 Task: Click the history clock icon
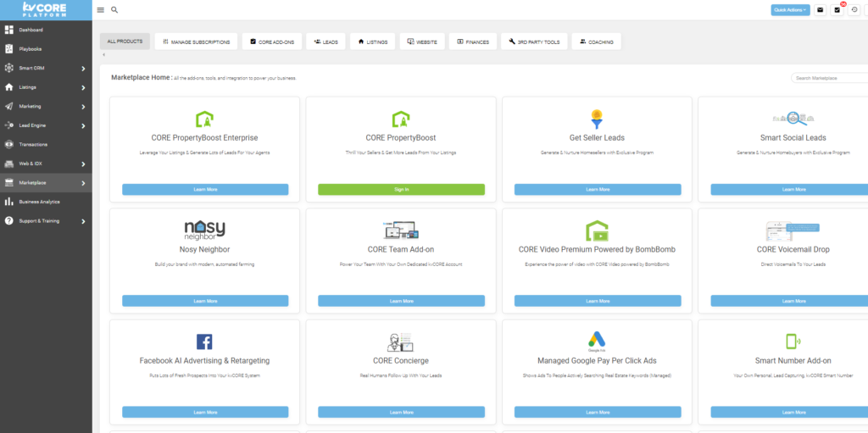(x=854, y=10)
